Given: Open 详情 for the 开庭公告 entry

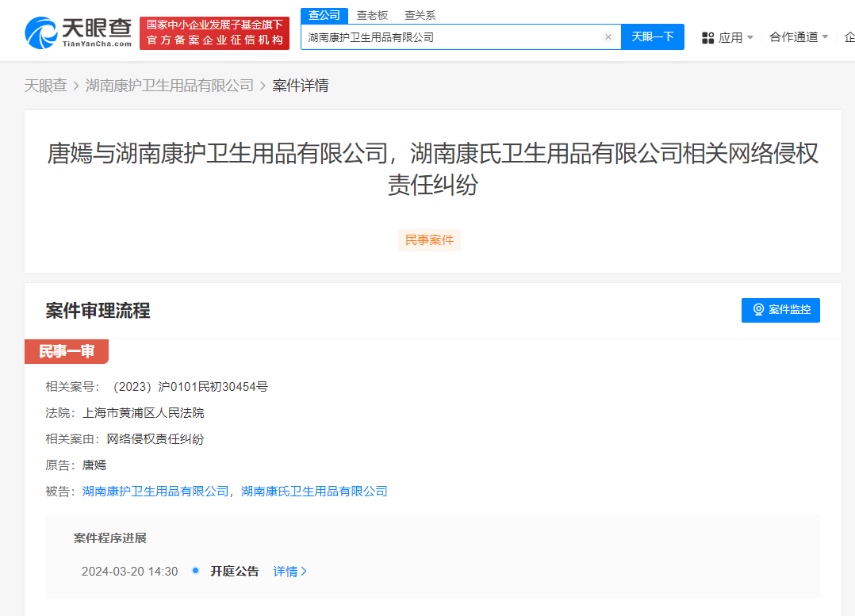Looking at the screenshot, I should click(290, 572).
